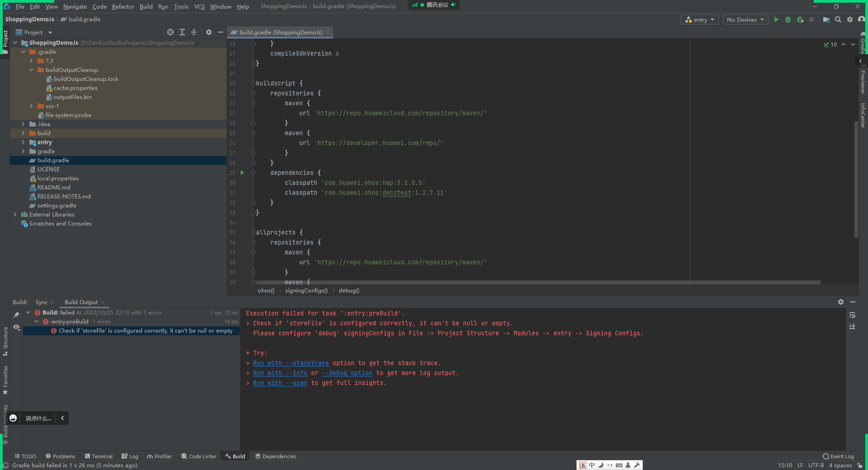Click the --debug option link
The width and height of the screenshot is (868, 470).
[x=347, y=373]
